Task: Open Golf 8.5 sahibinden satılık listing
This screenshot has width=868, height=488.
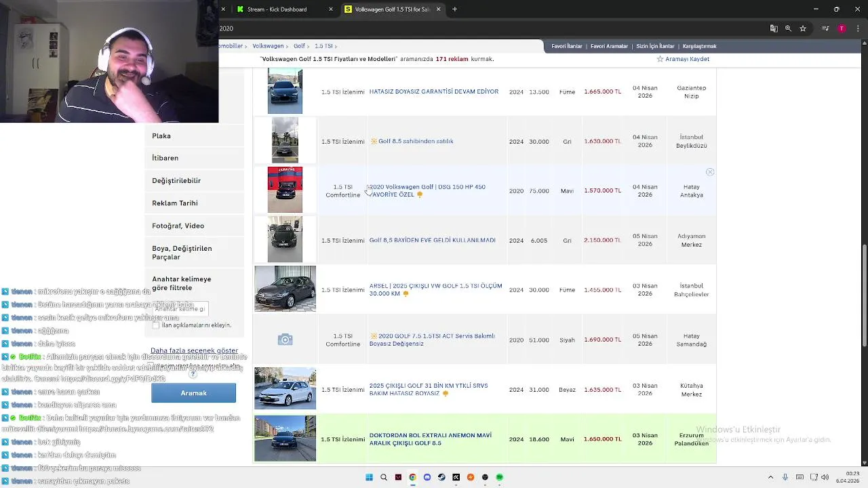Action: pos(412,141)
